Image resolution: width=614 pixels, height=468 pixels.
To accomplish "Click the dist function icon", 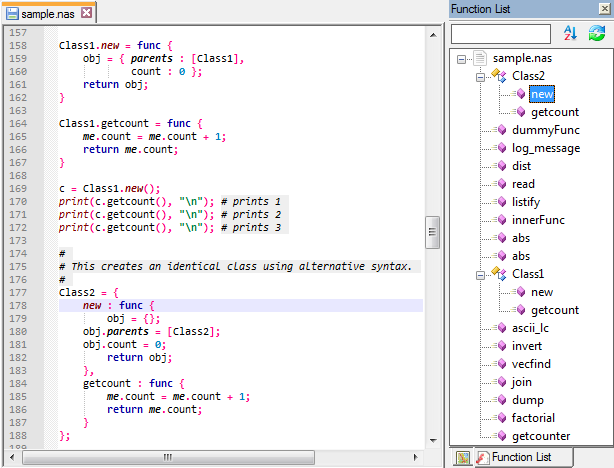I will point(502,166).
